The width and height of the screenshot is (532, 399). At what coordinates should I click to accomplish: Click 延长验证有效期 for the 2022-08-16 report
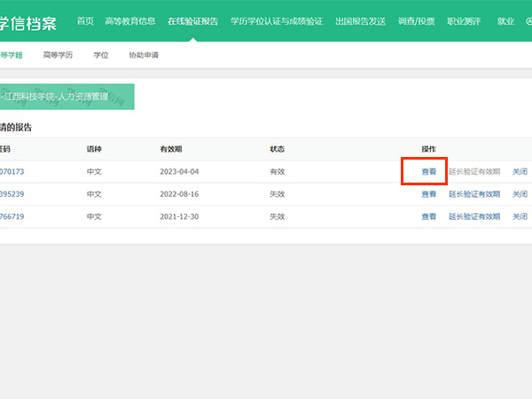(x=474, y=193)
